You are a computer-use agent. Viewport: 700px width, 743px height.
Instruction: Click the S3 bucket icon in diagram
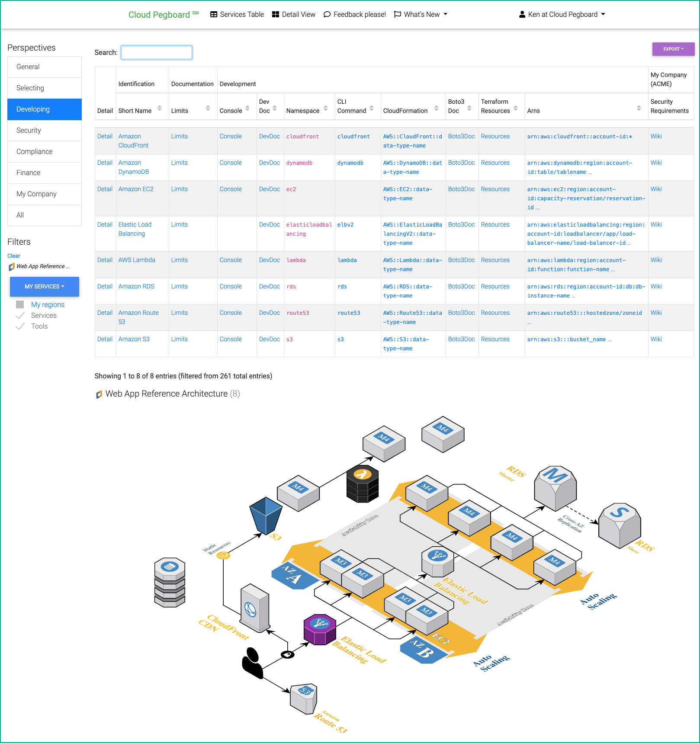point(266,516)
